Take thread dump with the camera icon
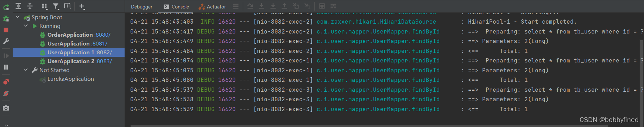This screenshot has width=644, height=127. coord(6,108)
